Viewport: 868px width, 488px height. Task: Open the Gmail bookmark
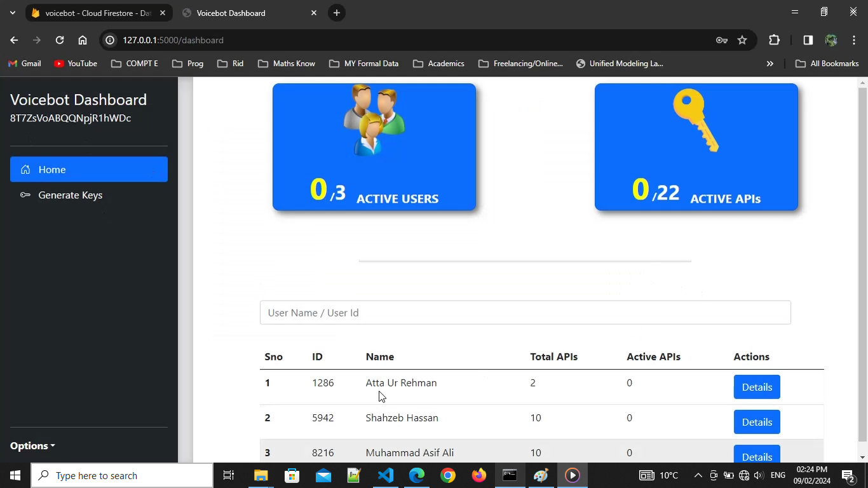pyautogui.click(x=25, y=64)
